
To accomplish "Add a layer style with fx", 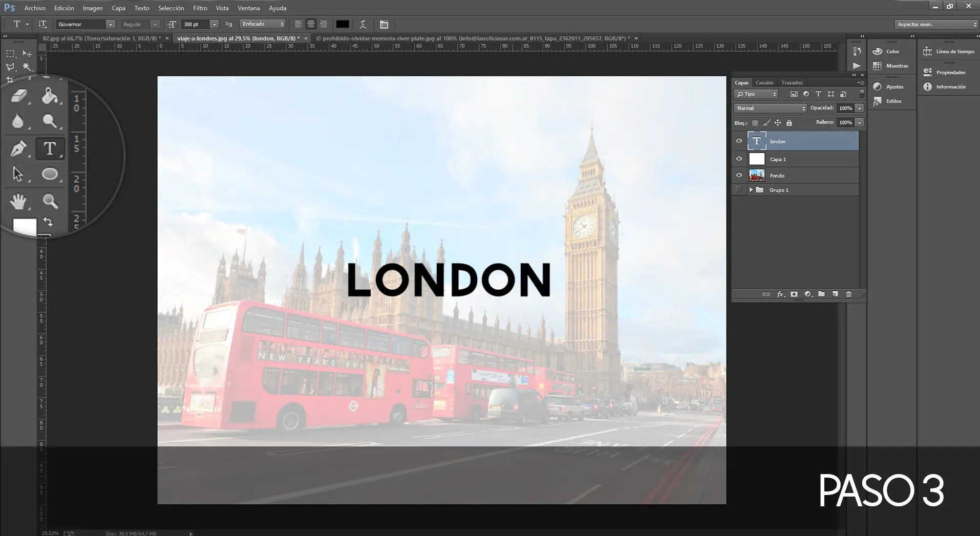I will 780,294.
